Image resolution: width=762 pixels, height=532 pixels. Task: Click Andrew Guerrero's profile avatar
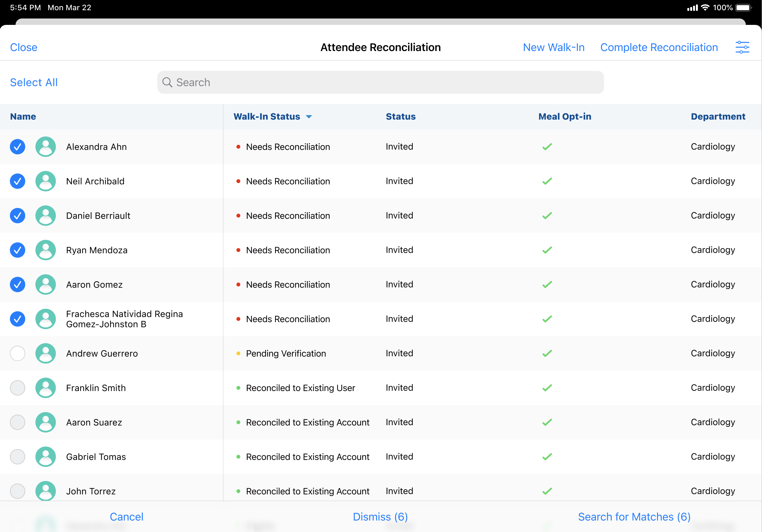(x=45, y=353)
